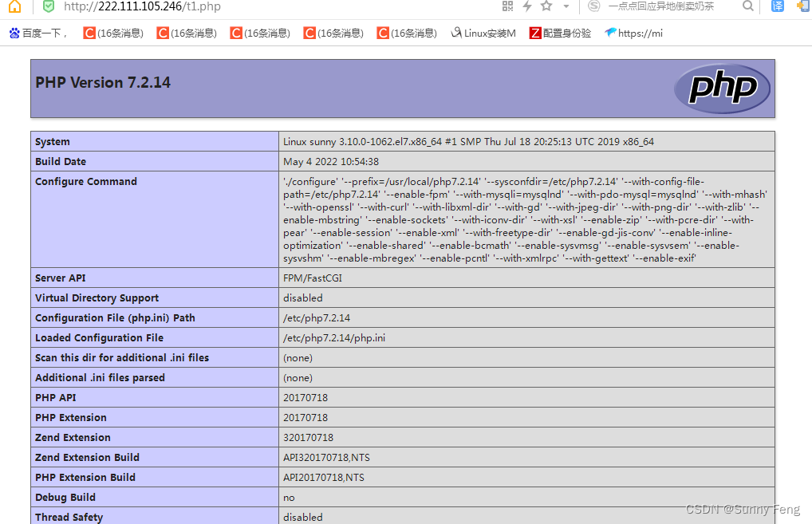Select the Build Date label
The image size is (812, 524).
[x=61, y=162]
